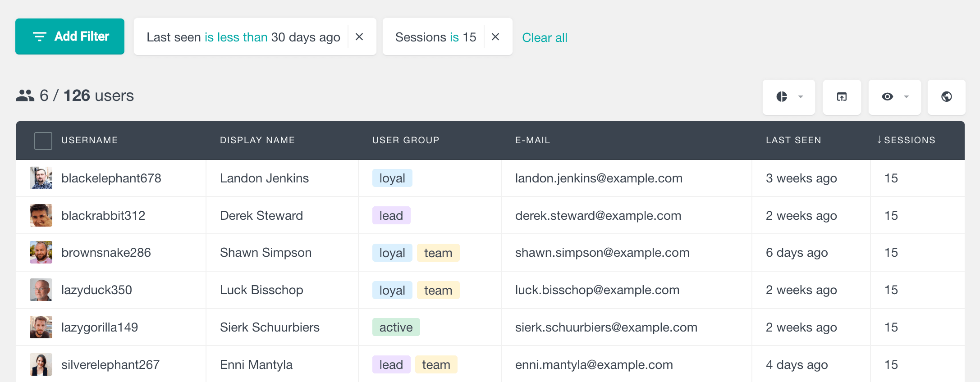
Task: Open the email luck.bisschop@example.com
Action: coord(597,290)
